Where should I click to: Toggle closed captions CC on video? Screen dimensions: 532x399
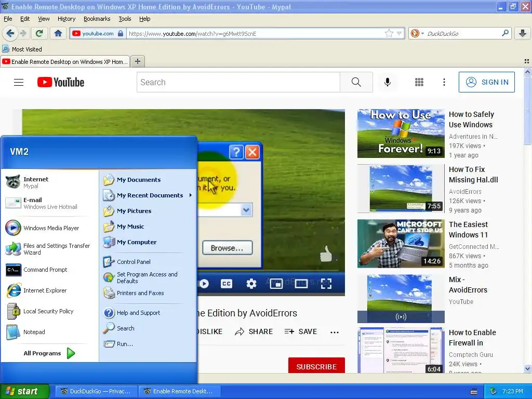tap(227, 283)
